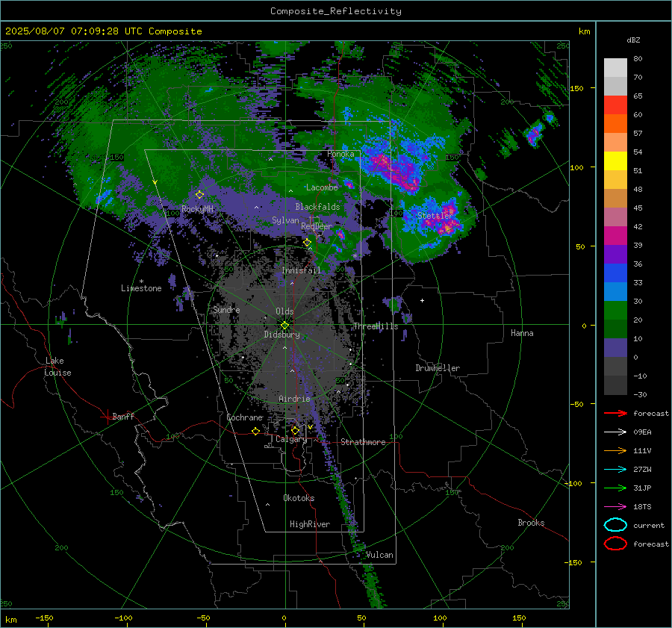Click the green 31JP arrow legend icon
Screen dimensions: 672x628
tap(615, 488)
